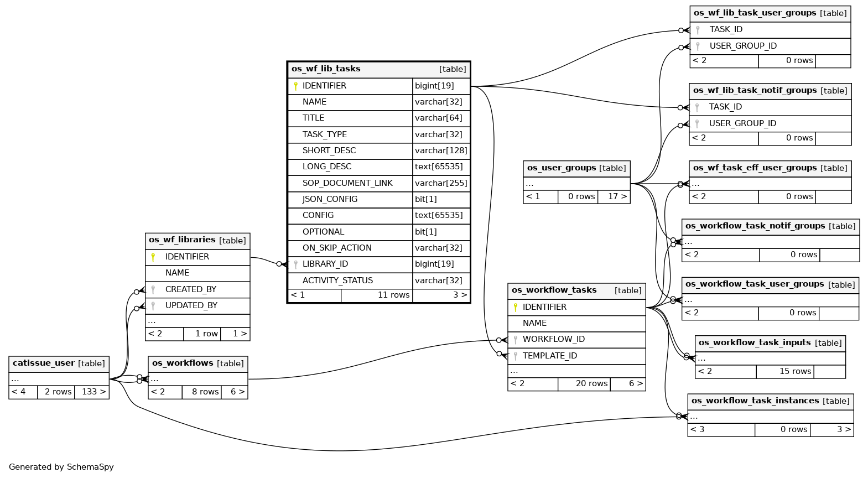Select the SHORT_DESC column row
Screen dimensions: 868x478
(x=379, y=151)
